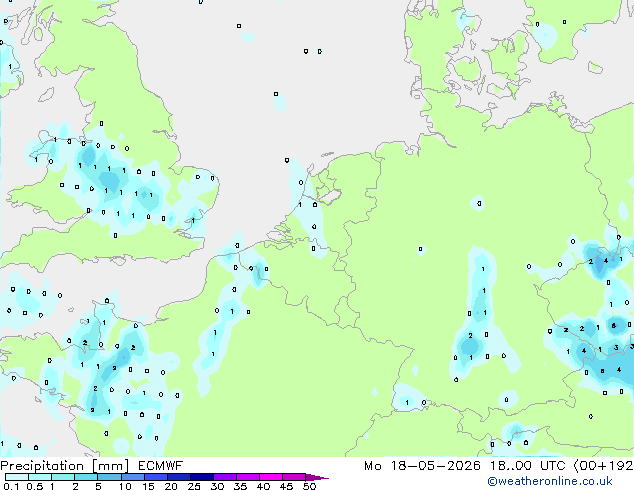Open the weatheronline.co.uk link
Image resolution: width=634 pixels, height=490 pixels.
tap(550, 481)
